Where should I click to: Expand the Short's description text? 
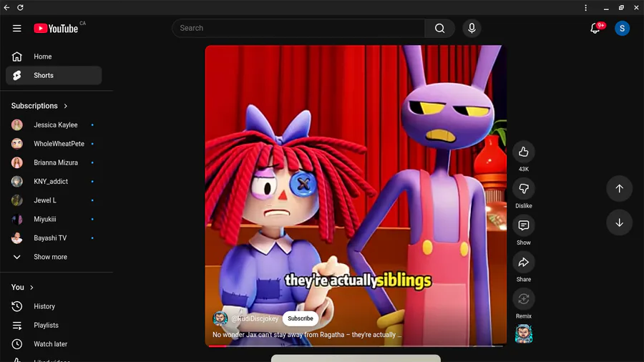pyautogui.click(x=307, y=335)
